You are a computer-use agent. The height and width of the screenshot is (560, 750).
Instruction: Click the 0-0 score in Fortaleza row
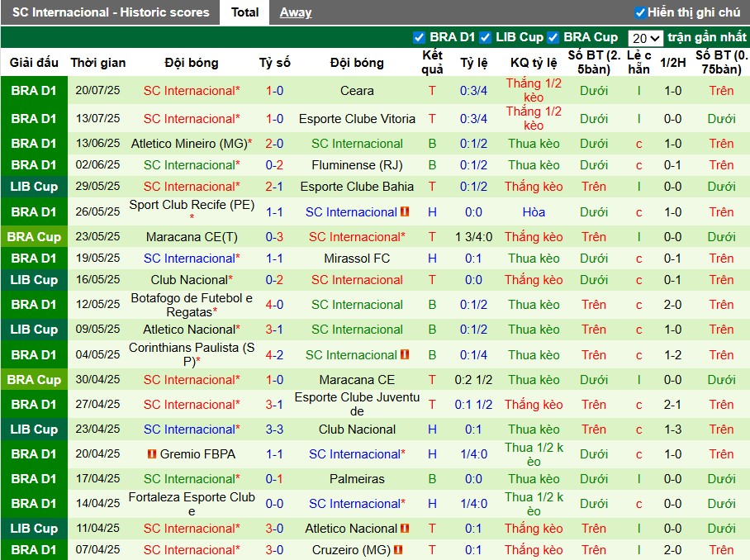coord(274,504)
